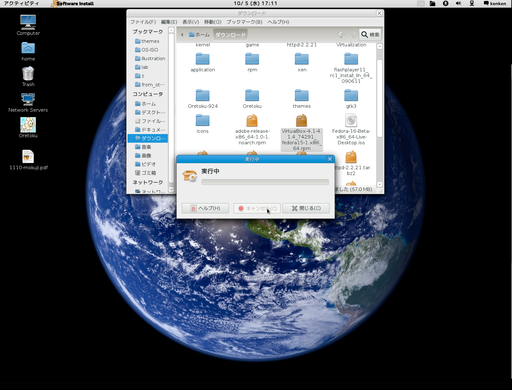
Task: Open the ヘルプ(H) menu in file manager
Action: (278, 22)
